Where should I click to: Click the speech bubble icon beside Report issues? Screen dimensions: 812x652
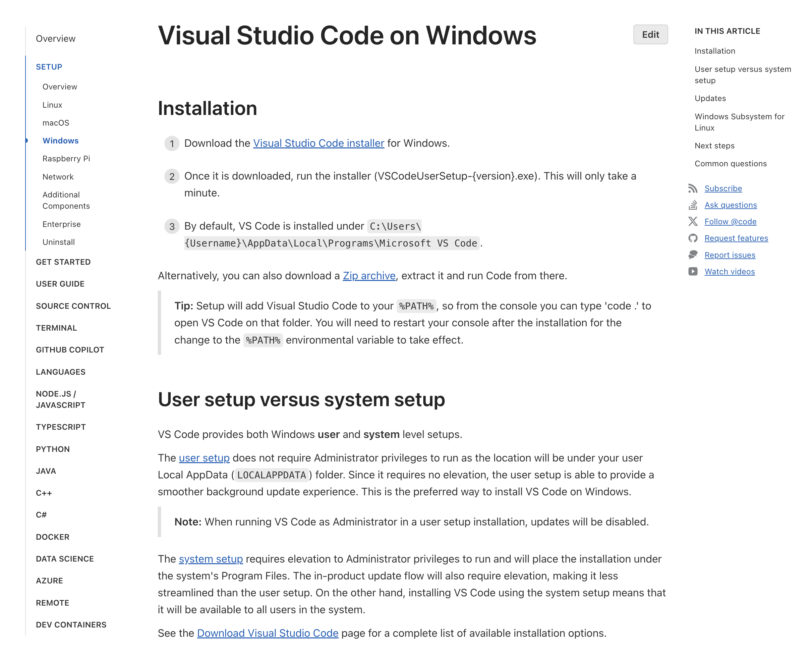[693, 255]
